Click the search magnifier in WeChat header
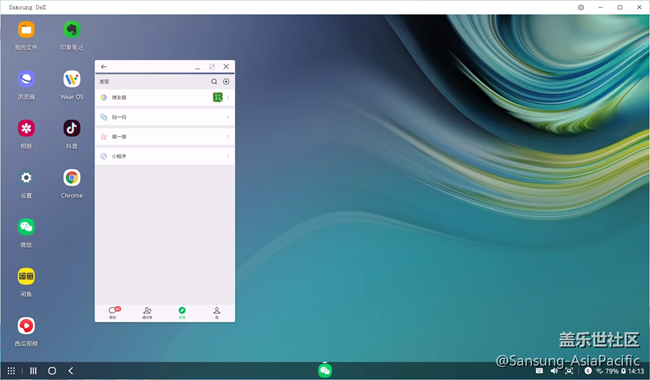Screen dimensions: 650x380 tap(214, 82)
